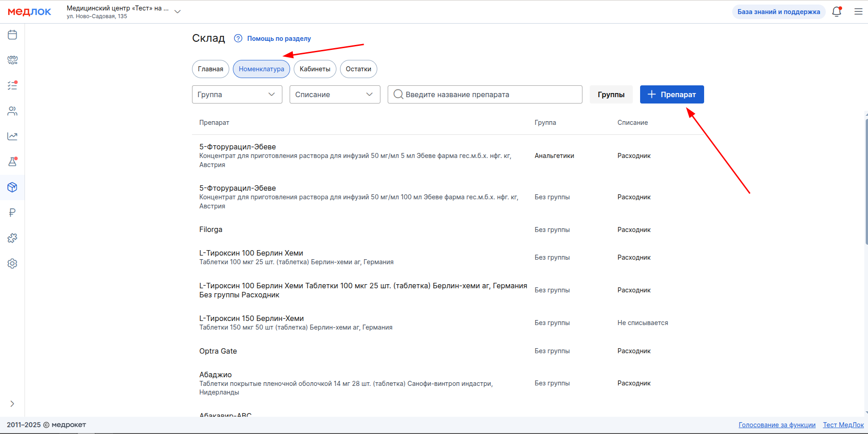Open the lotus icon in sidebar

[12, 60]
